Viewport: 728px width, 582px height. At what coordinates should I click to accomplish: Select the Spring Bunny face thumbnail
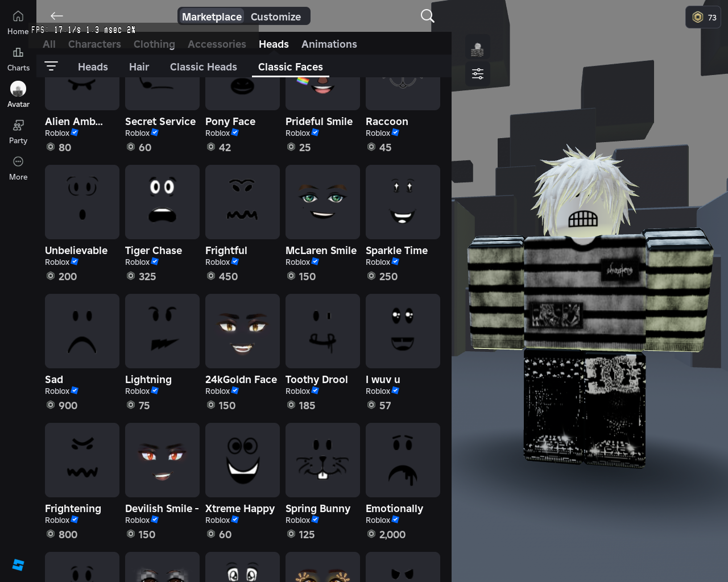(x=322, y=460)
